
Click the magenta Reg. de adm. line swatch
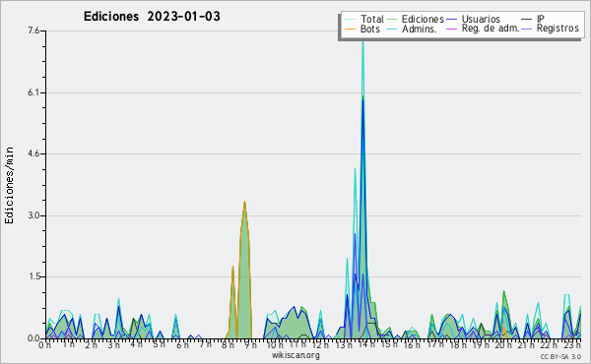pos(451,29)
